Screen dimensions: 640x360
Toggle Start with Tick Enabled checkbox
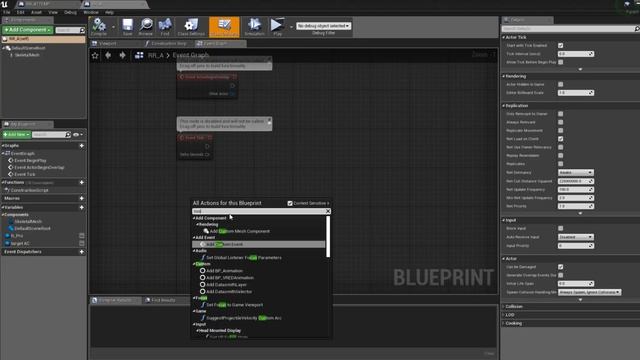(x=560, y=45)
